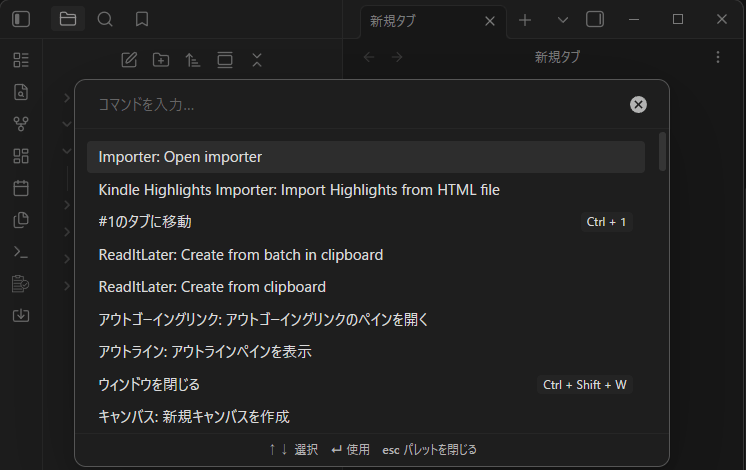Select the 新規タブ tab
This screenshot has height=470, width=746.
(x=433, y=21)
